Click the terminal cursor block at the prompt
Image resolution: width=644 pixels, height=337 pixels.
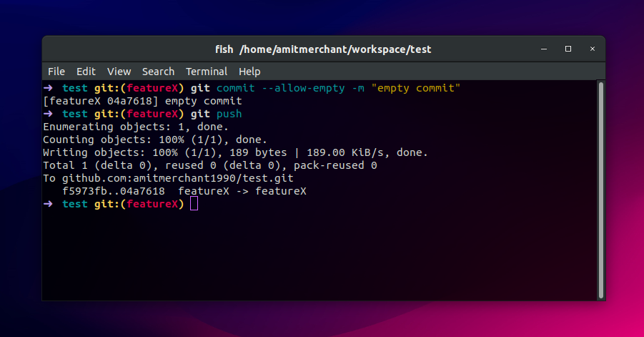[194, 203]
